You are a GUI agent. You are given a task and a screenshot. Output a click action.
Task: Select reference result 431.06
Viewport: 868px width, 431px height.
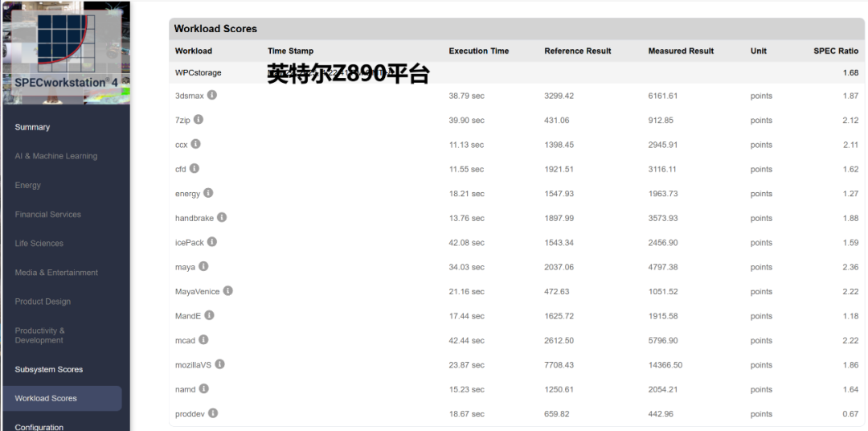point(557,121)
